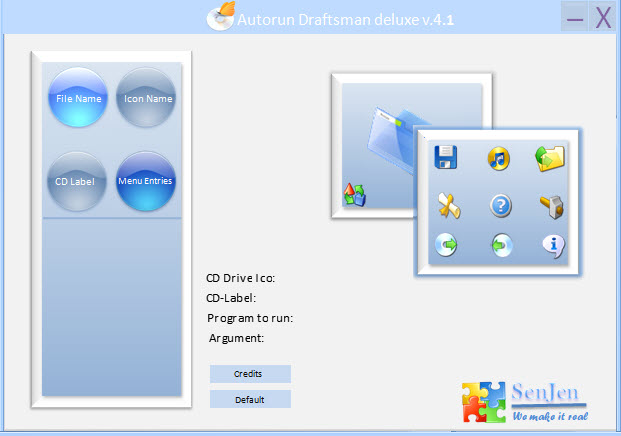Click the SenJen We make it real text

[549, 402]
